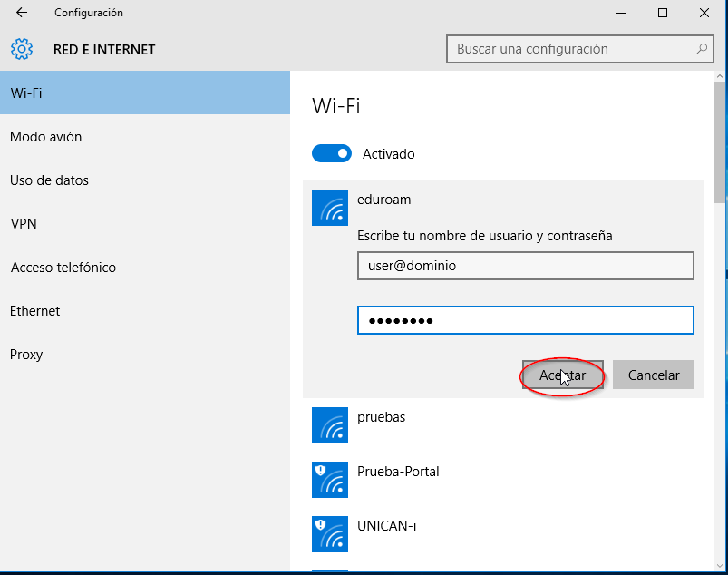The height and width of the screenshot is (575, 728).
Task: Turn off the Wi-Fi Activado switch
Action: coord(332,154)
